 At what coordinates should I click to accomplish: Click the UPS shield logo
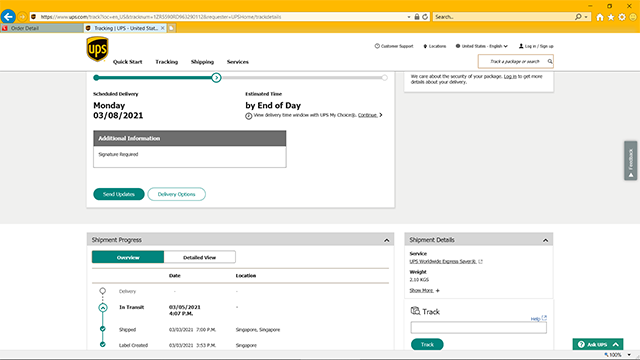[x=97, y=49]
